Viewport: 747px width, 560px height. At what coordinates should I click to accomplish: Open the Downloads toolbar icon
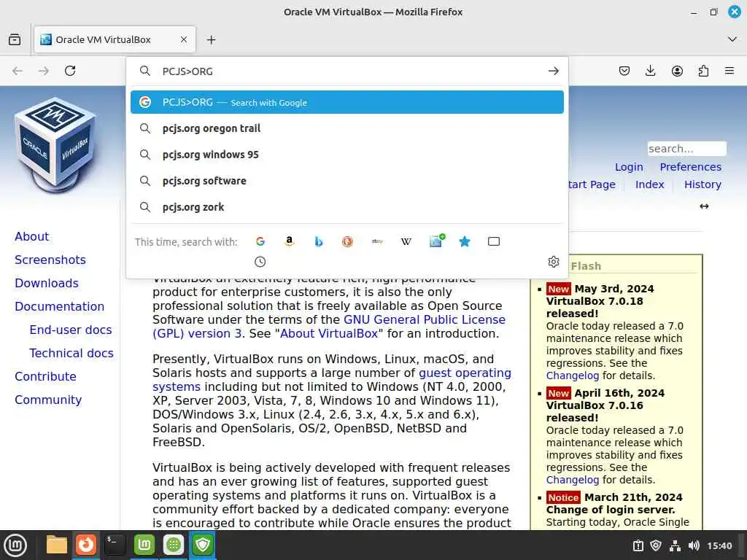[x=650, y=71]
